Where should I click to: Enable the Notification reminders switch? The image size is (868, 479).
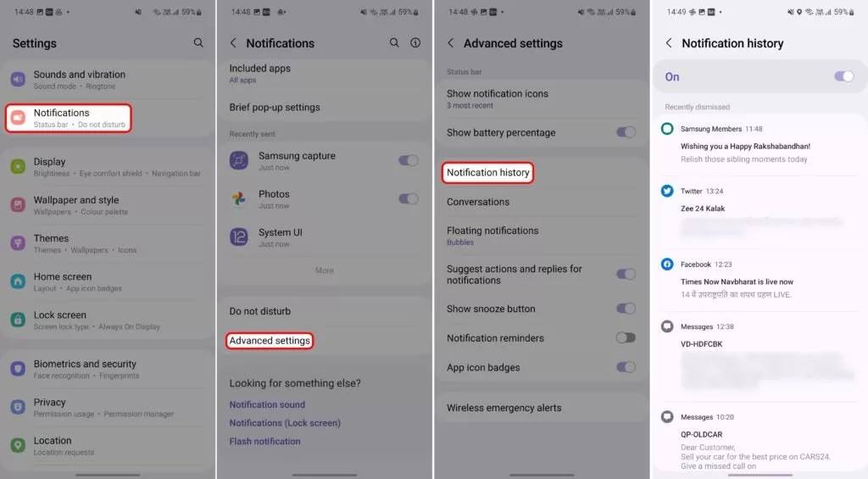(626, 337)
